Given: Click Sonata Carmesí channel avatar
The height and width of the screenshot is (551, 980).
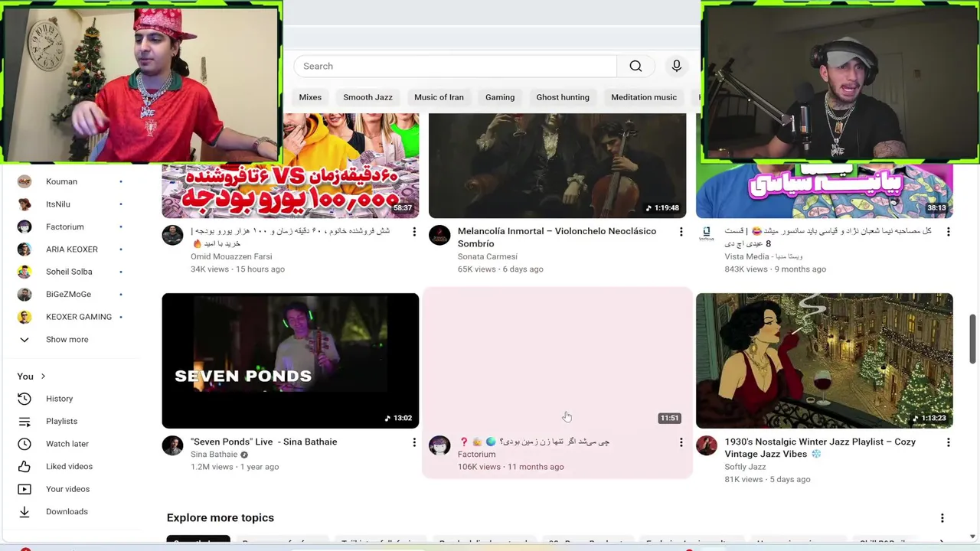Looking at the screenshot, I should [439, 235].
